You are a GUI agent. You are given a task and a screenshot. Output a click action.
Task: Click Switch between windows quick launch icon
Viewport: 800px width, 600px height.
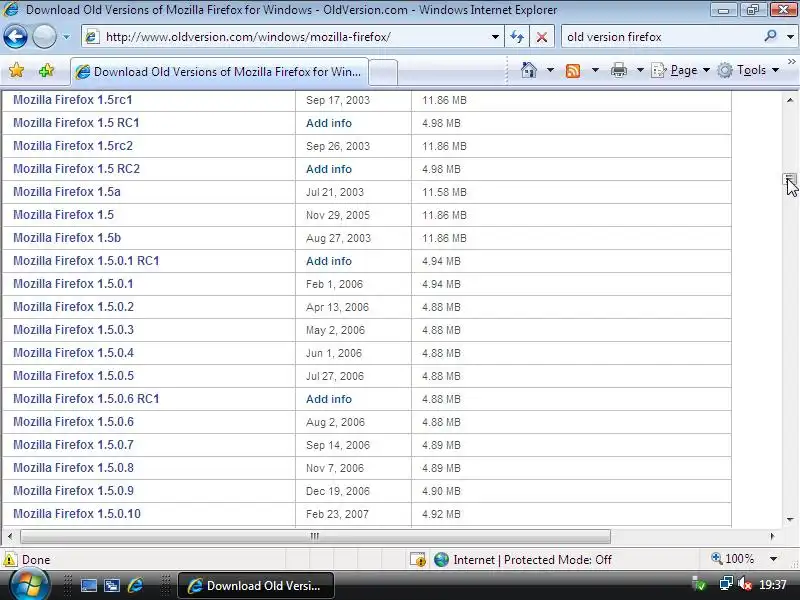112,585
